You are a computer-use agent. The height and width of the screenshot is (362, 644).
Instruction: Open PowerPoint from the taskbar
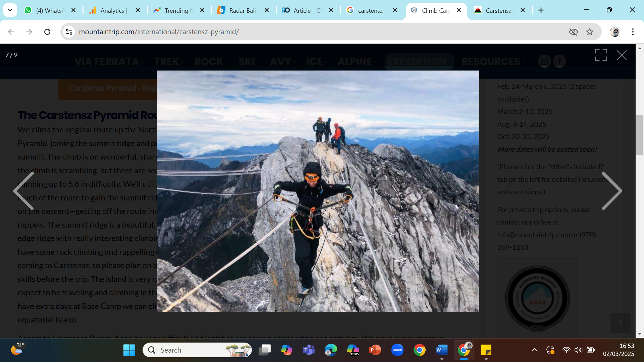tap(375, 350)
